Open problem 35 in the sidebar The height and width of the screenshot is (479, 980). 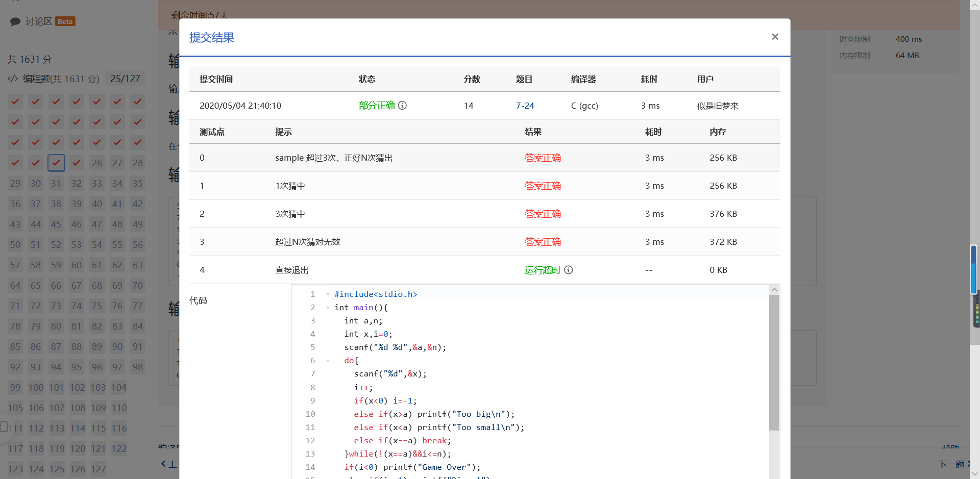(138, 183)
